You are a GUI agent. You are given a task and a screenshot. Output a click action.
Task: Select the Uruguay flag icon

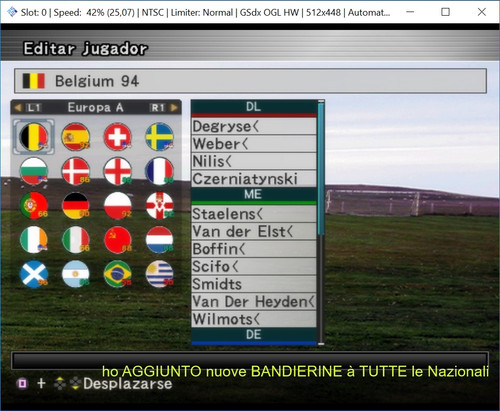pyautogui.click(x=159, y=274)
